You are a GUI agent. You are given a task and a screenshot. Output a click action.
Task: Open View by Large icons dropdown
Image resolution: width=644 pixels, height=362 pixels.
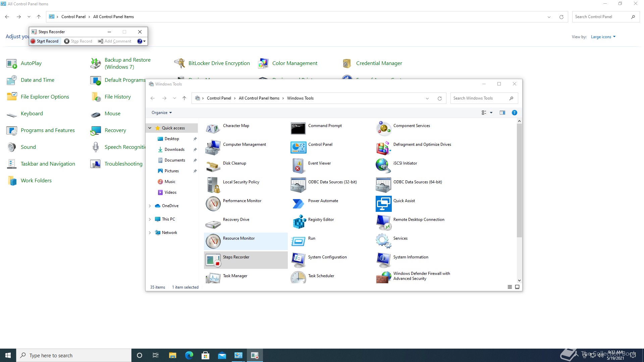603,37
